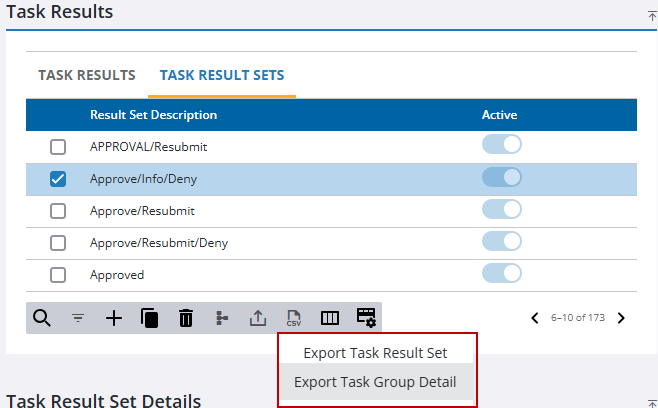Screen dimensions: 658x408
Task: Click the CSV export icon
Action: (294, 318)
